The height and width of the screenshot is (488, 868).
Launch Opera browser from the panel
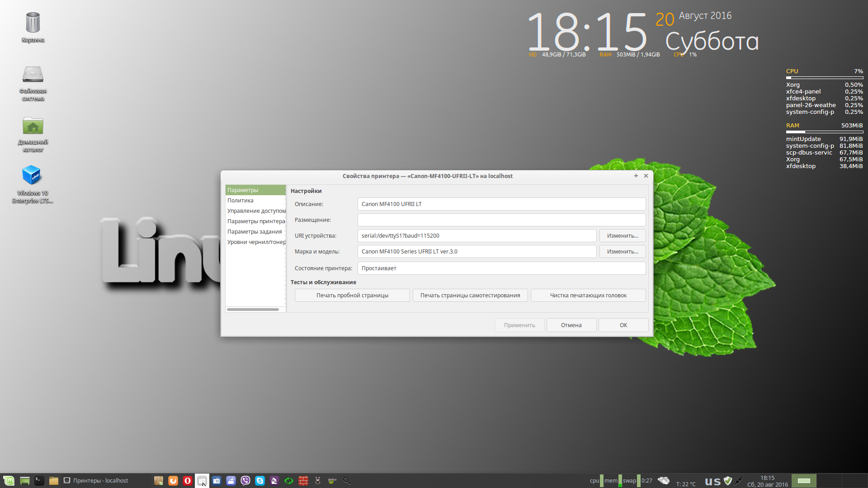coord(188,481)
